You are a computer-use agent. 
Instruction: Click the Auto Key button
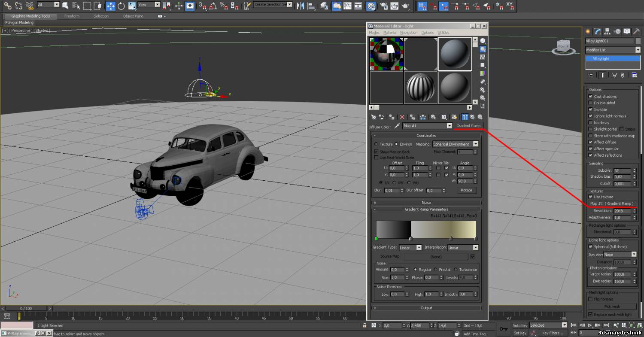coord(519,325)
